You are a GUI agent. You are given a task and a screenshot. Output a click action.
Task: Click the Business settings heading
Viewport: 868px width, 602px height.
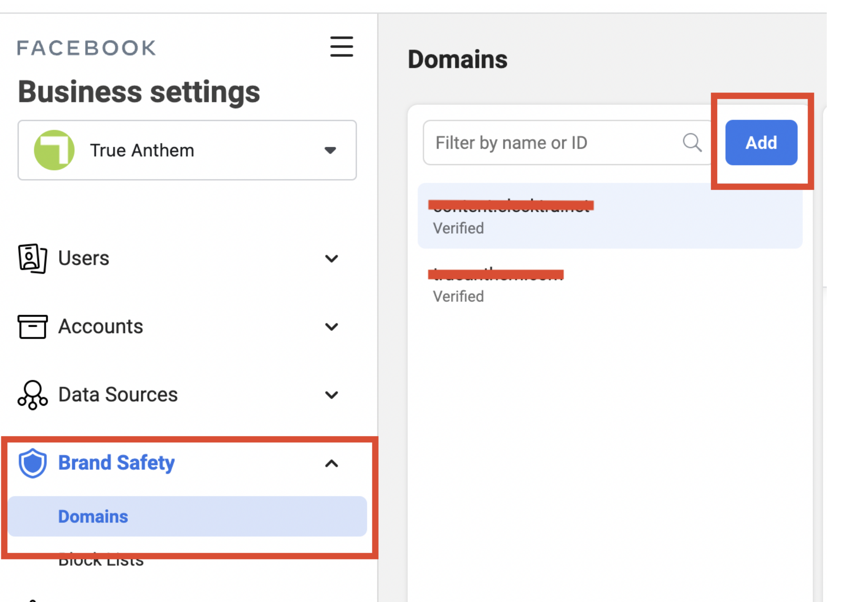click(139, 92)
